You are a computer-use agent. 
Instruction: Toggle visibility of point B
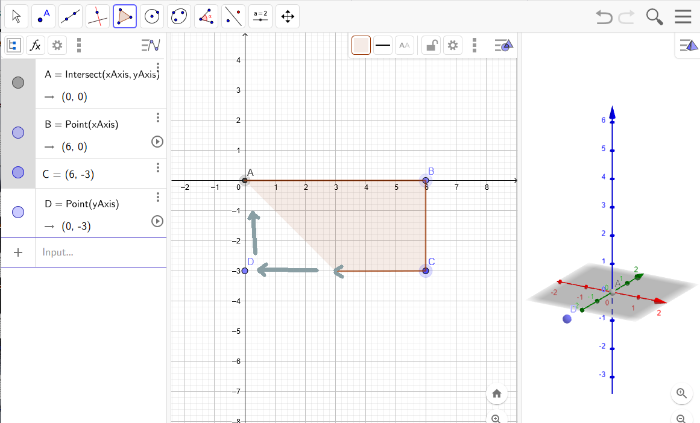pos(18,133)
